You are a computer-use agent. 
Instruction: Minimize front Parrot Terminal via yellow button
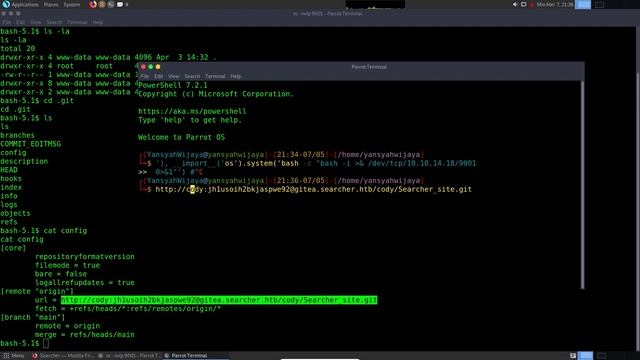point(158,67)
